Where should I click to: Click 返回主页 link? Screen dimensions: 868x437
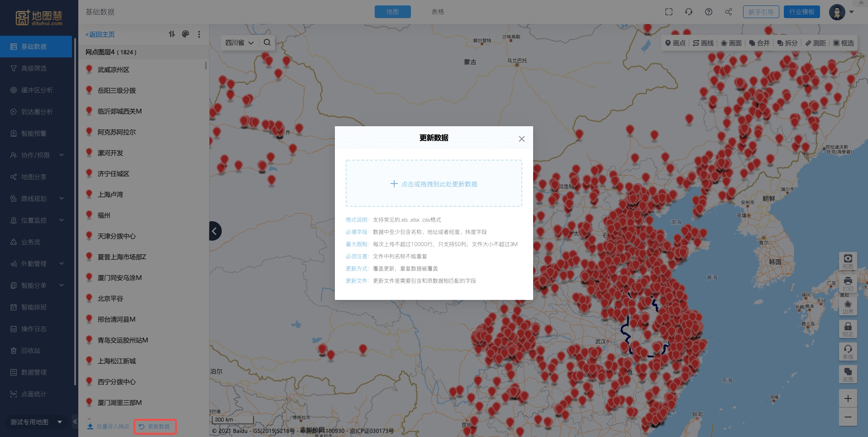pos(100,34)
